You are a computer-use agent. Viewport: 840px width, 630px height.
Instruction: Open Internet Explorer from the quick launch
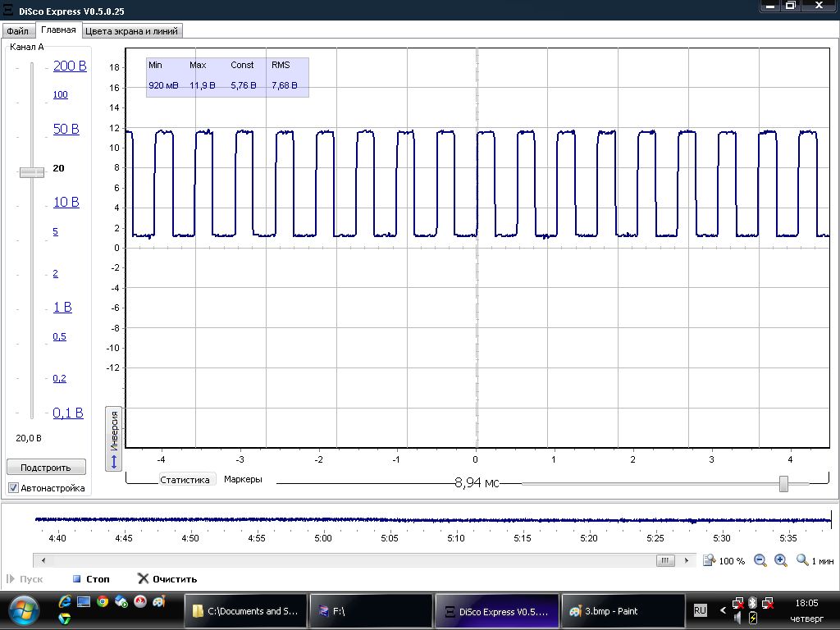(65, 601)
